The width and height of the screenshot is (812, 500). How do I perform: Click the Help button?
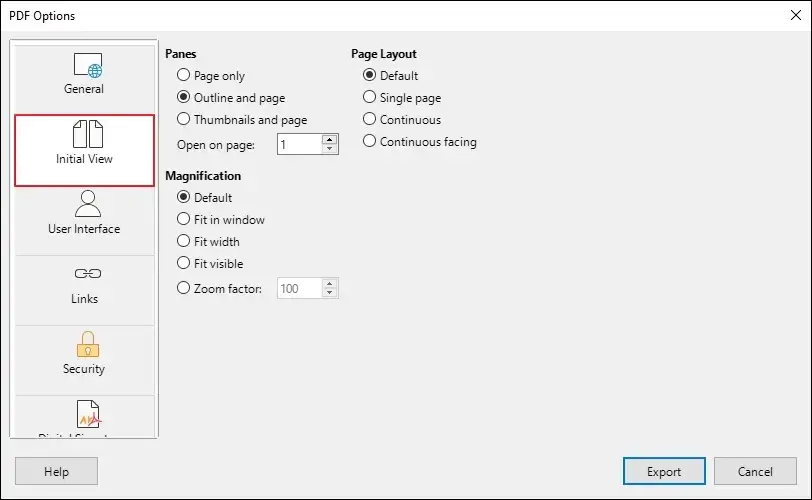pos(56,471)
